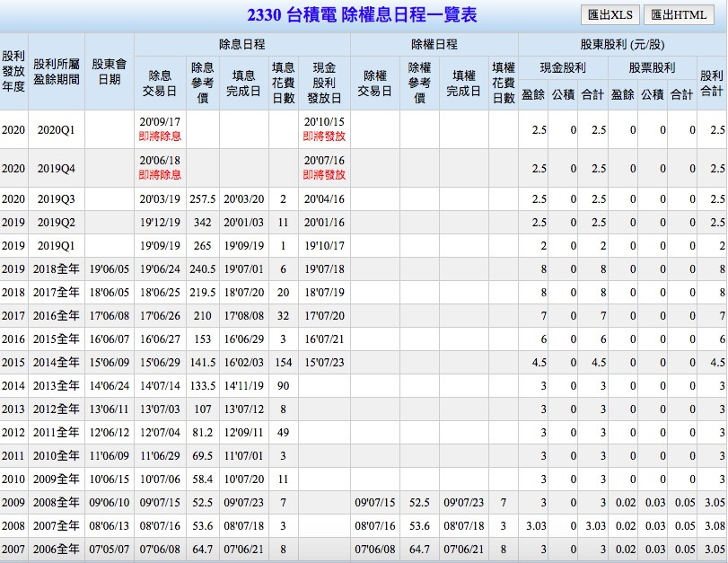Select the 2019Q3 period cell
The height and width of the screenshot is (563, 728).
pyautogui.click(x=56, y=198)
